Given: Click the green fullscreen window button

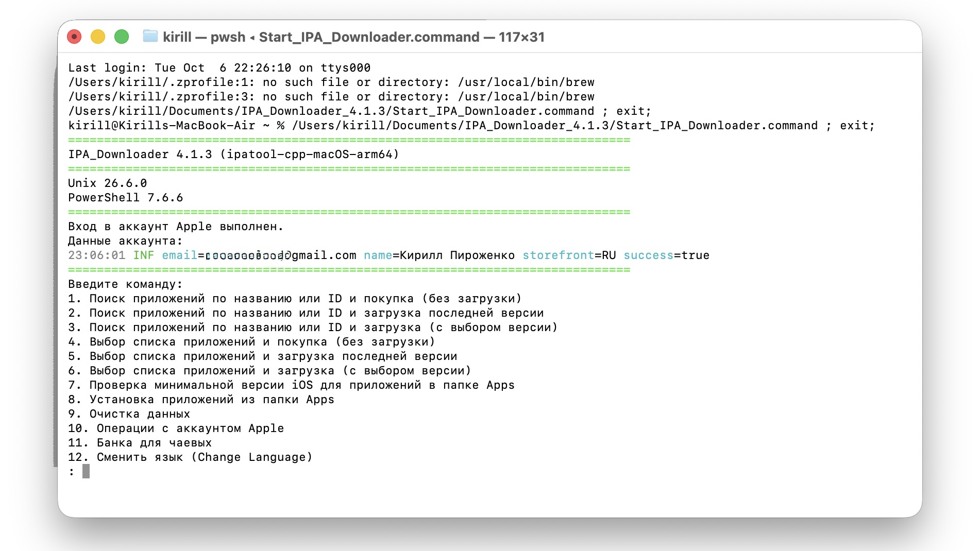Looking at the screenshot, I should click(122, 37).
